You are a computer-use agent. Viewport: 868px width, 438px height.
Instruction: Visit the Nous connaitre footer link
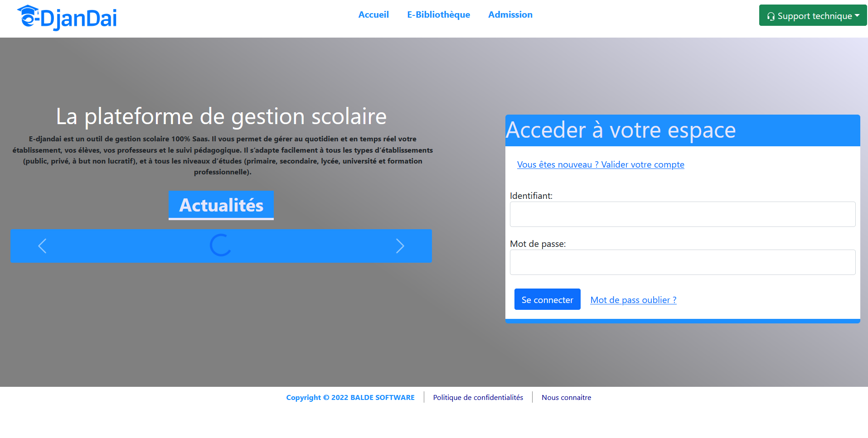[566, 397]
